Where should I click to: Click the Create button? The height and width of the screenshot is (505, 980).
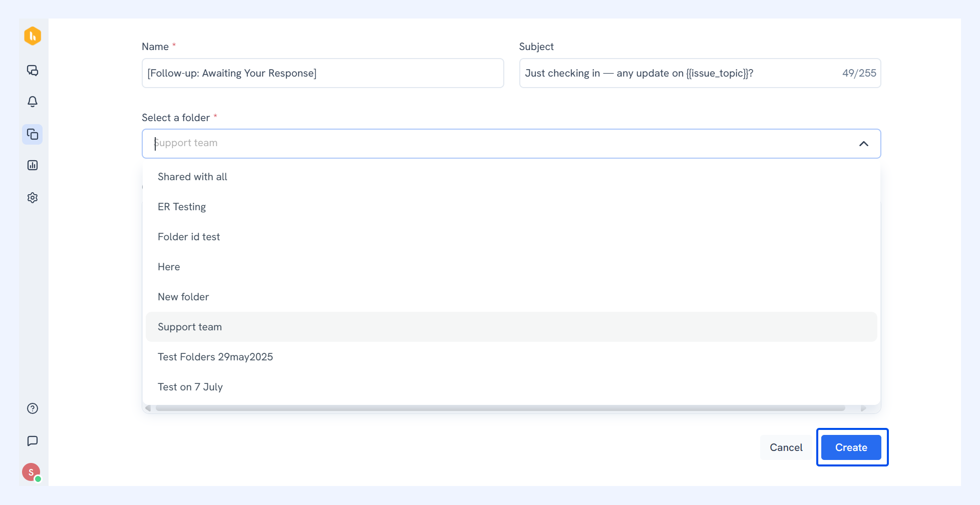tap(851, 447)
